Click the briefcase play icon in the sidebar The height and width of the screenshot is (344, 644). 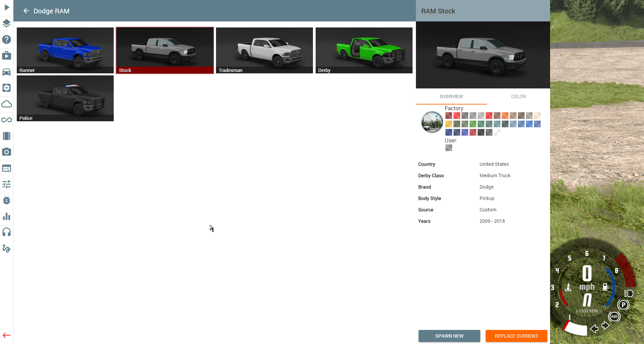pyautogui.click(x=7, y=56)
